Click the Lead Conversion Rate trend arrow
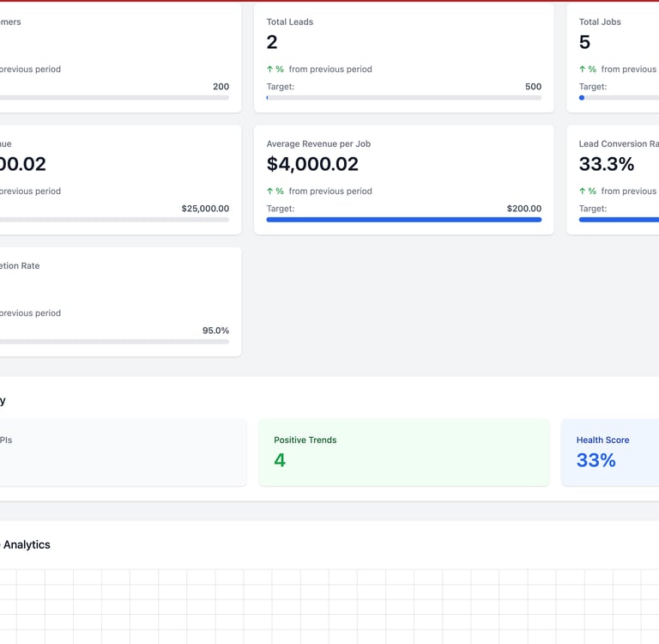Screen dimensions: 659x644 (583, 191)
